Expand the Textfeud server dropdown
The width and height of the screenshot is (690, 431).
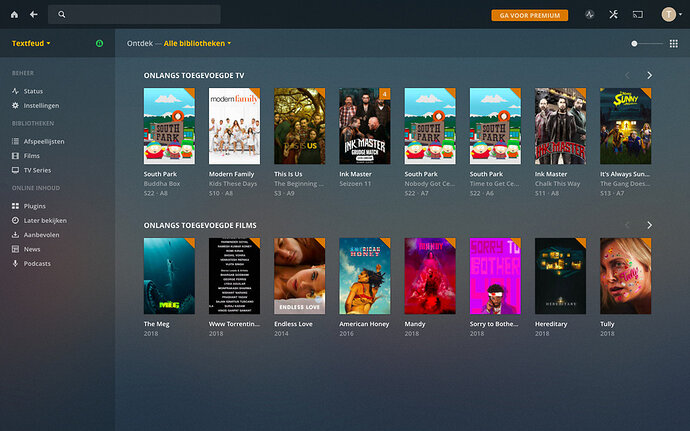coord(31,43)
